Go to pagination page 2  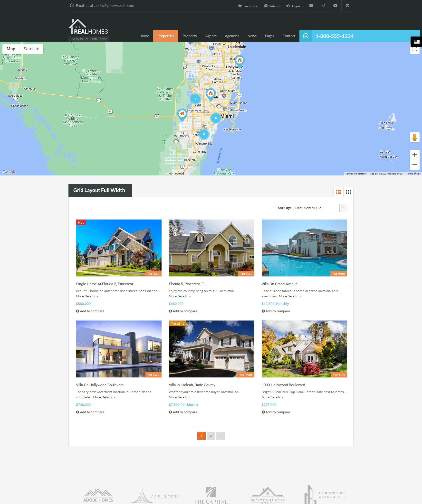tap(211, 436)
